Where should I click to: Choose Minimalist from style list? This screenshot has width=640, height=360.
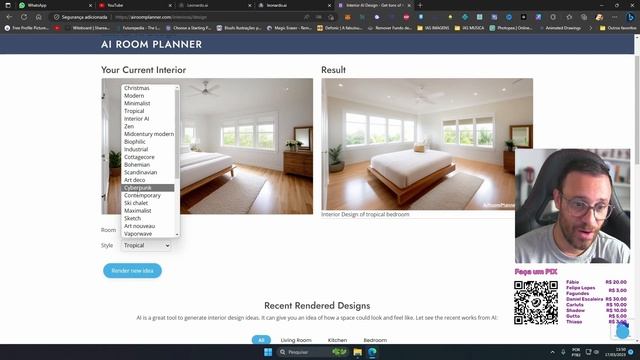[x=148, y=103]
